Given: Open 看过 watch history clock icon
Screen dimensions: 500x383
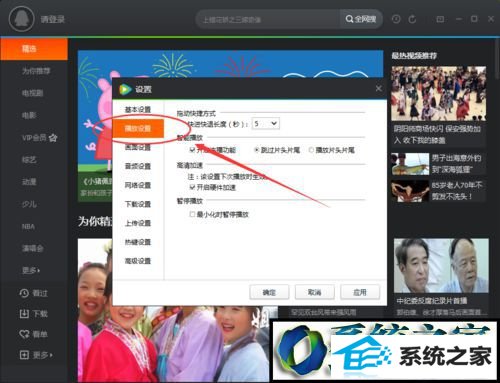Looking at the screenshot, I should (x=24, y=293).
